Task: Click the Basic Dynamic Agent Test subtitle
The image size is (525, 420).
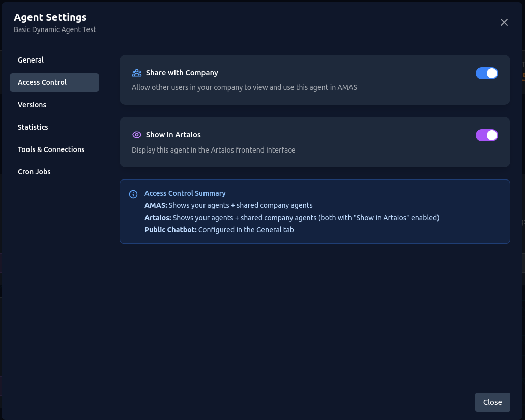Action: click(55, 29)
